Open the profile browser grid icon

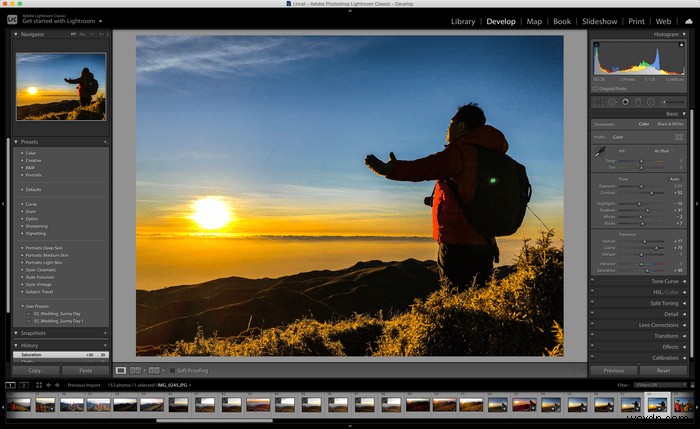(x=679, y=137)
